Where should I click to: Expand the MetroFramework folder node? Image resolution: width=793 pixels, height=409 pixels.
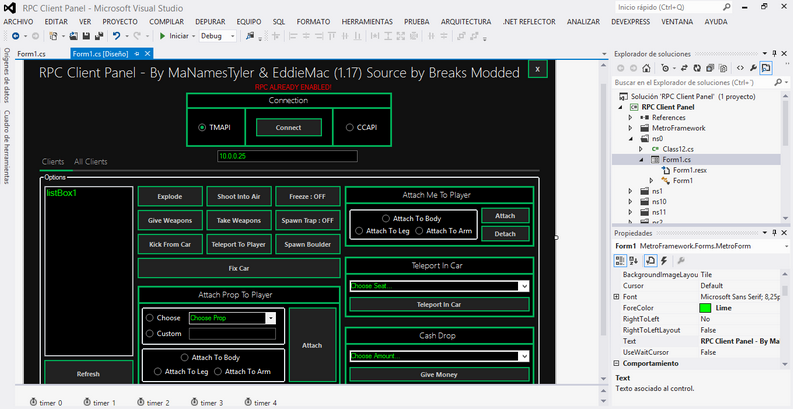click(x=630, y=128)
